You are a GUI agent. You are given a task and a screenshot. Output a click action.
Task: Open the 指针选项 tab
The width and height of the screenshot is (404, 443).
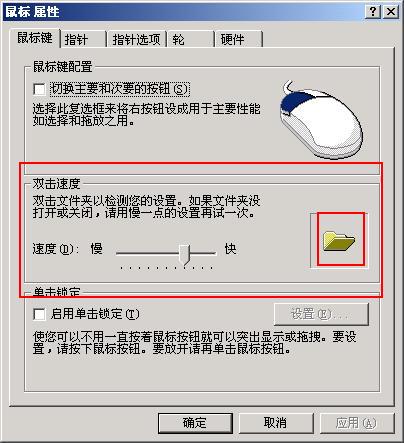pos(136,39)
